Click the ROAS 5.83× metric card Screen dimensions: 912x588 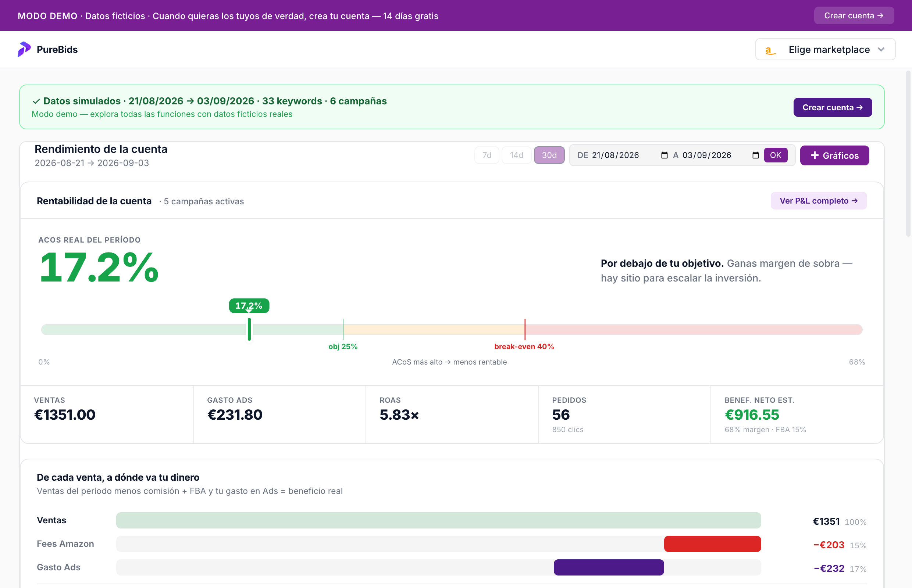(x=452, y=414)
